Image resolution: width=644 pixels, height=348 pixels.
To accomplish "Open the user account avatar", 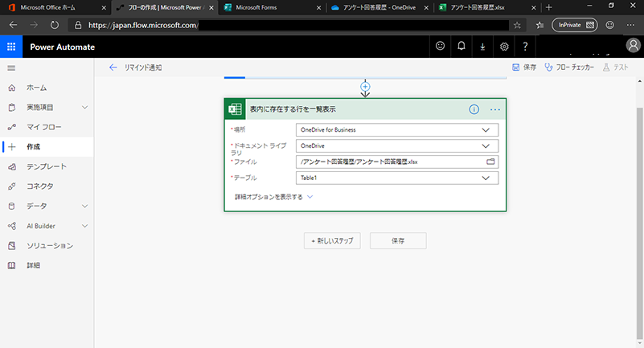I will [633, 46].
